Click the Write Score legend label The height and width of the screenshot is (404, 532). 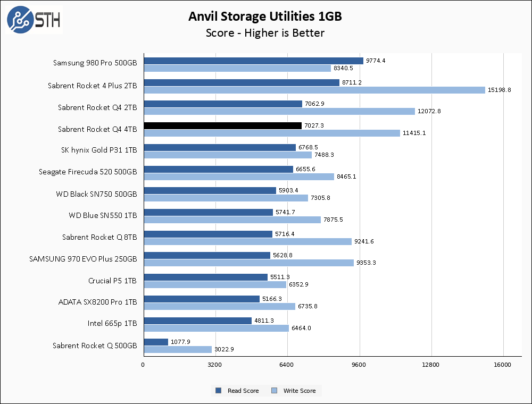300,391
